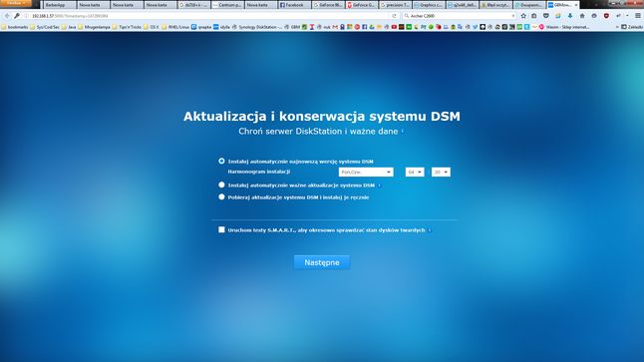Select install important DSM updates automatically radio
The width and height of the screenshot is (644, 362).
pyautogui.click(x=221, y=184)
